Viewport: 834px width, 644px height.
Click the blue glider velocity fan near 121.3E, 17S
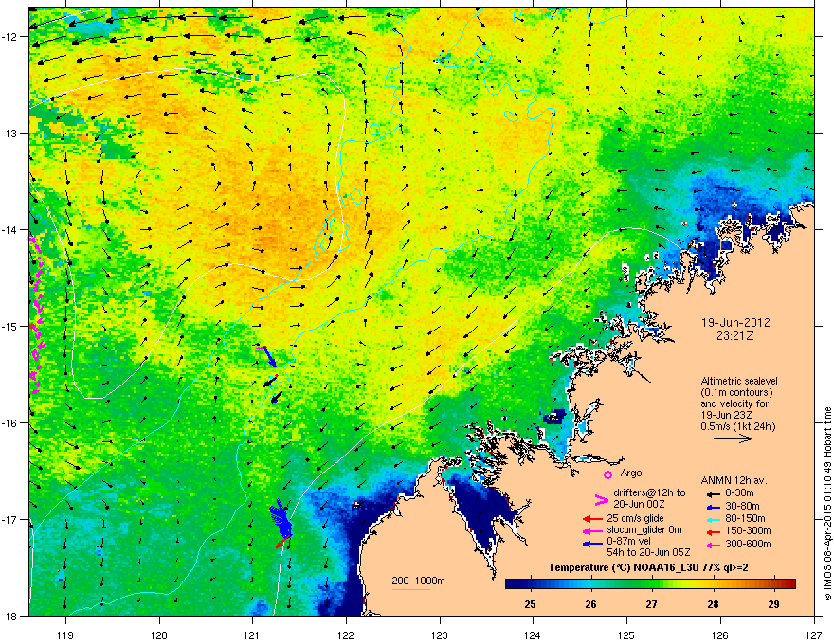[x=281, y=518]
